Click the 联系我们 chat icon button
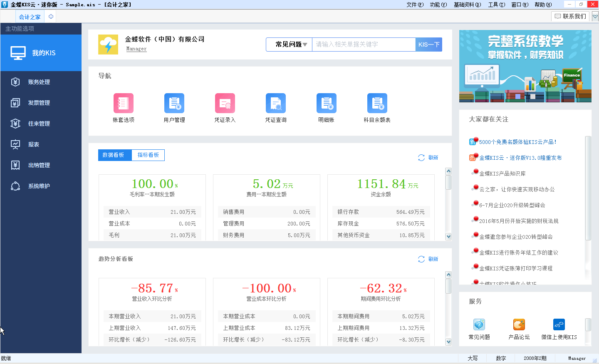This screenshot has width=599, height=364. (x=570, y=16)
